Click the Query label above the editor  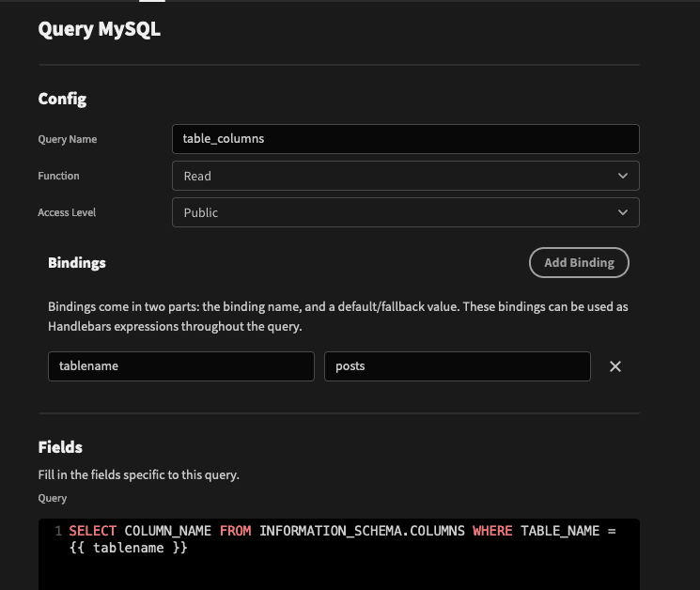click(x=53, y=498)
